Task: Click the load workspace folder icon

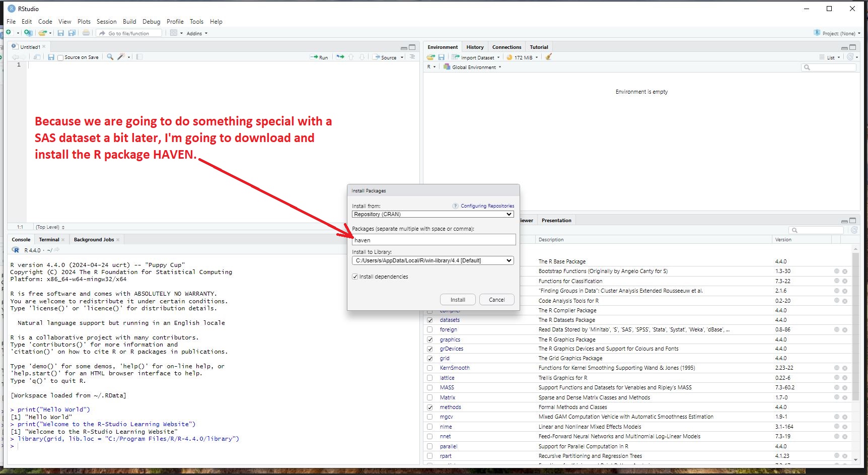Action: (x=430, y=57)
